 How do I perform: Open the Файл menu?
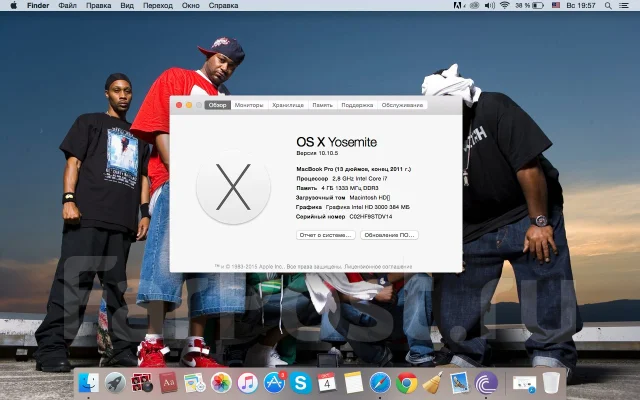[67, 5]
